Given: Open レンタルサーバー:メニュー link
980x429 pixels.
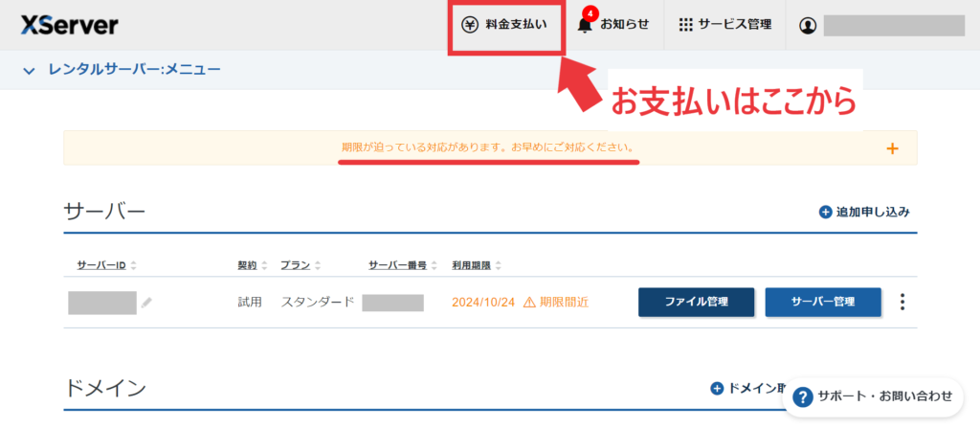Looking at the screenshot, I should pos(134,69).
